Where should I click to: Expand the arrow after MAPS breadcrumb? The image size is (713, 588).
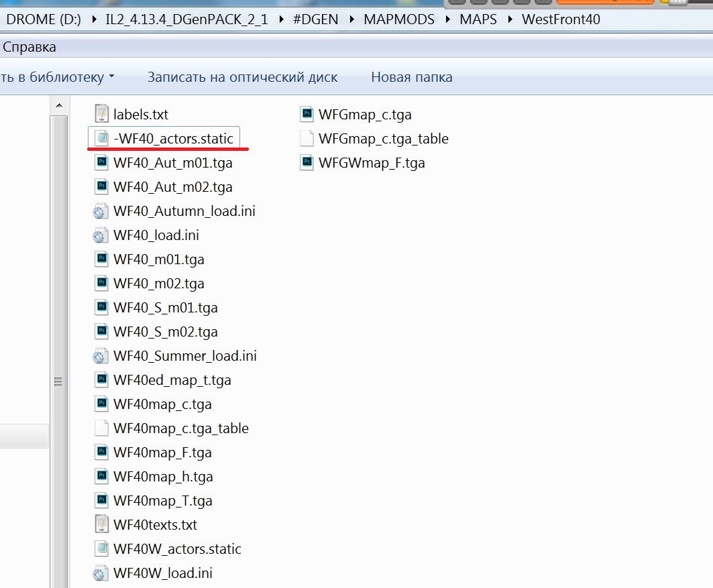pyautogui.click(x=510, y=19)
